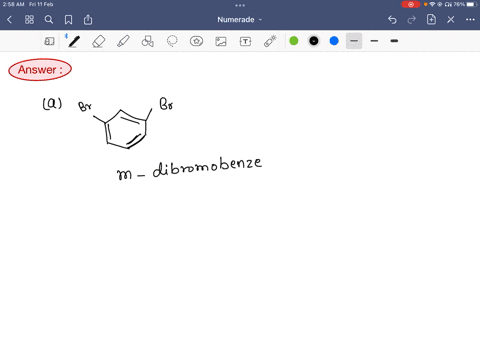Viewport: 480px width, 360px height.
Task: Tap the battery status indicator
Action: (x=472, y=4)
